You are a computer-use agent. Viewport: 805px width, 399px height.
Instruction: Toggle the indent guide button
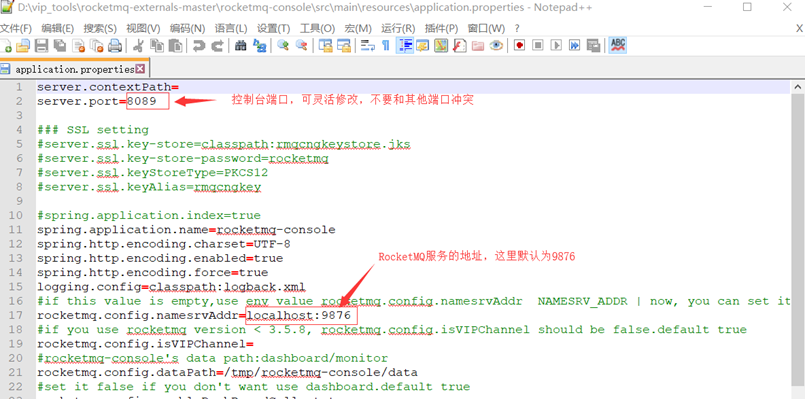[x=406, y=46]
